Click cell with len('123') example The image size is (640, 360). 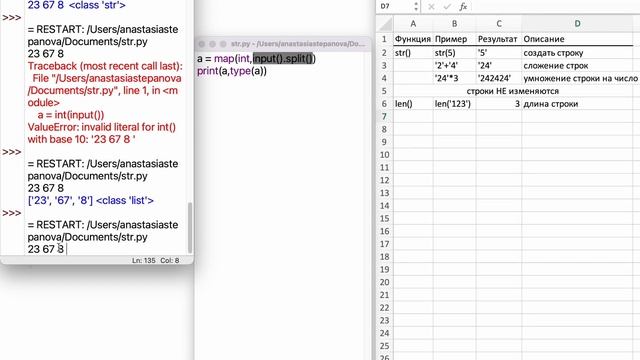454,104
